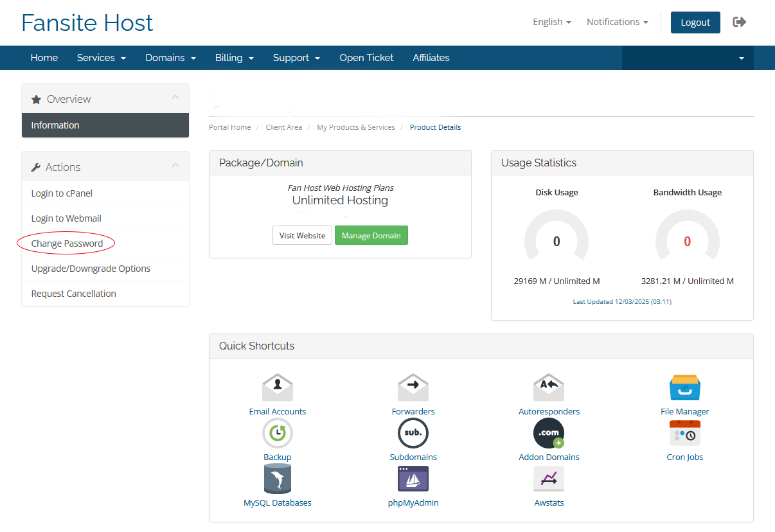Screen dimensions: 775x532
Task: Open the Backup shortcut icon
Action: (278, 434)
